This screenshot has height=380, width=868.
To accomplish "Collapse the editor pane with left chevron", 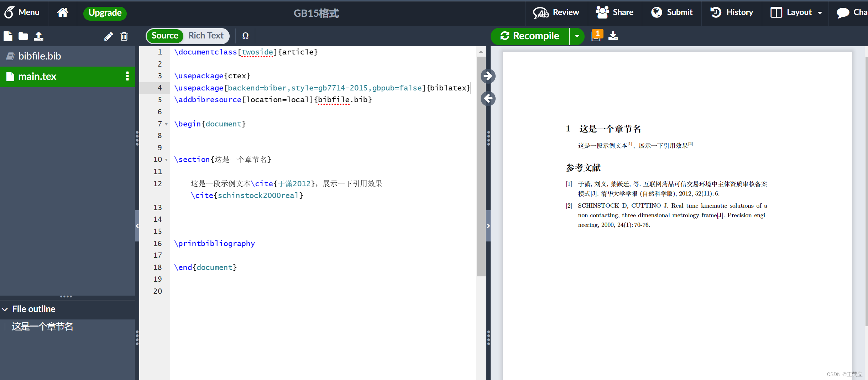I will 137,226.
